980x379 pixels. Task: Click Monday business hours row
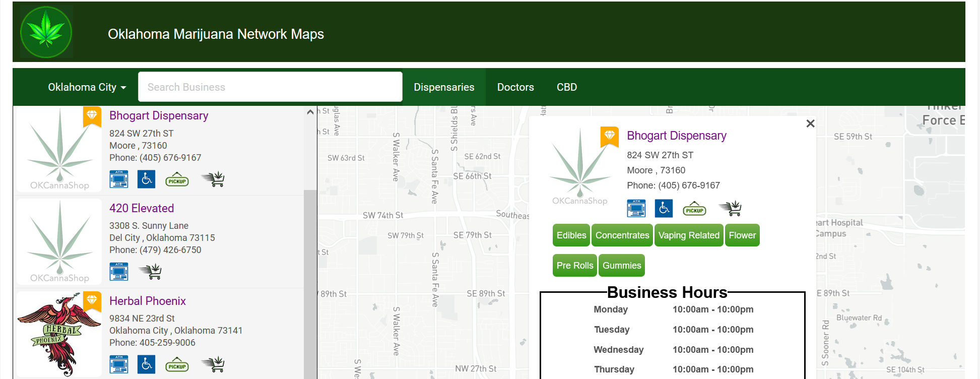(x=673, y=309)
